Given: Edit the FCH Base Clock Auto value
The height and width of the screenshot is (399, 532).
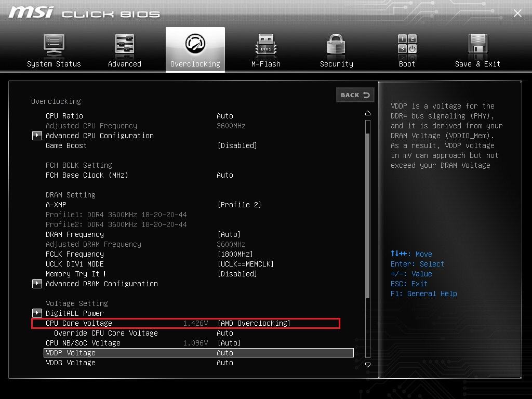Looking at the screenshot, I should 224,176.
